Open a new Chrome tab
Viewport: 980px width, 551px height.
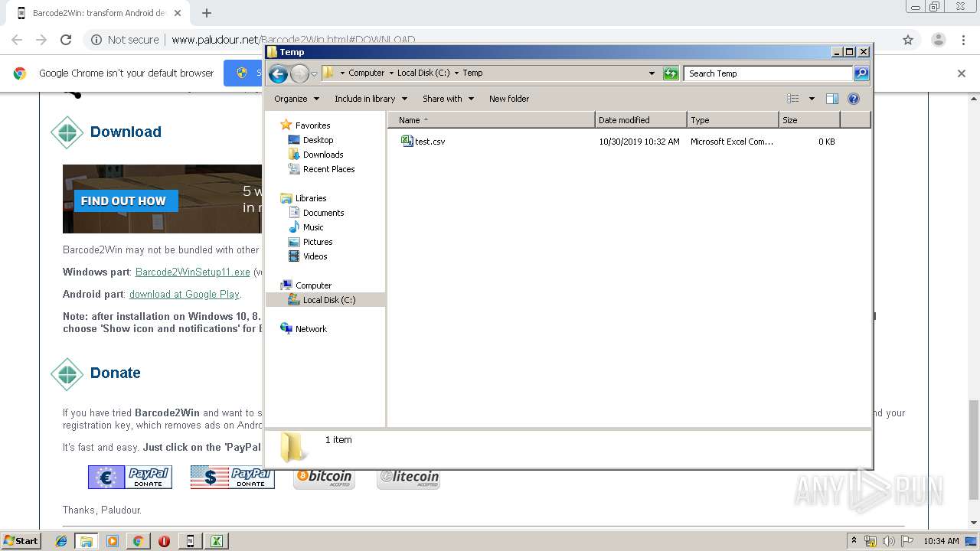pos(206,13)
